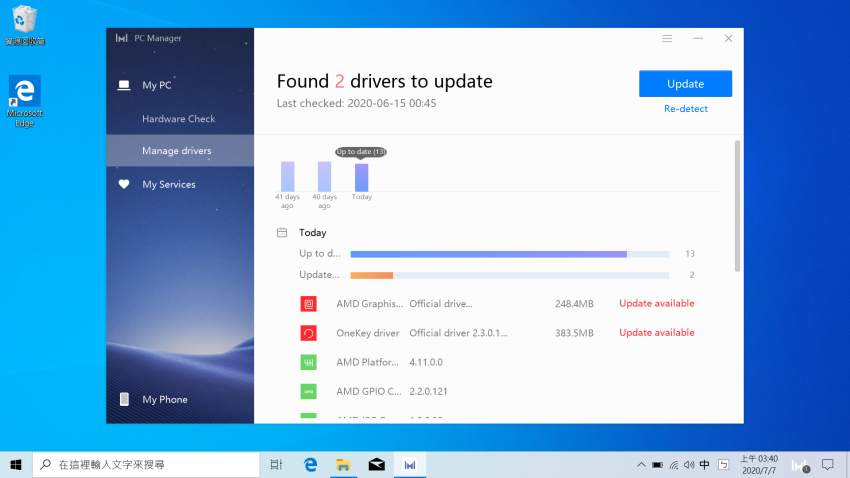
Task: Click the green AMD GPIO driver icon
Action: pyautogui.click(x=308, y=391)
